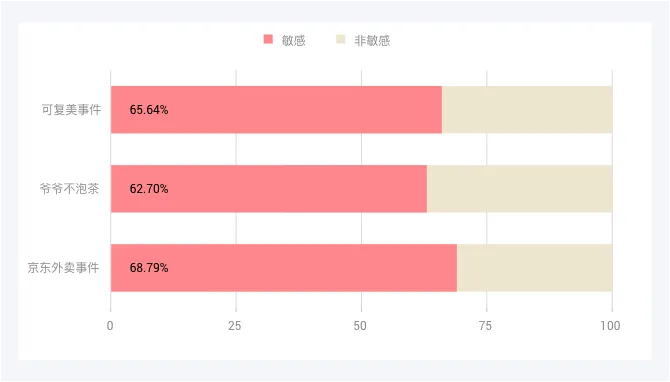Click the 65.64% data label
Screen dimensions: 670x382
tap(149, 110)
